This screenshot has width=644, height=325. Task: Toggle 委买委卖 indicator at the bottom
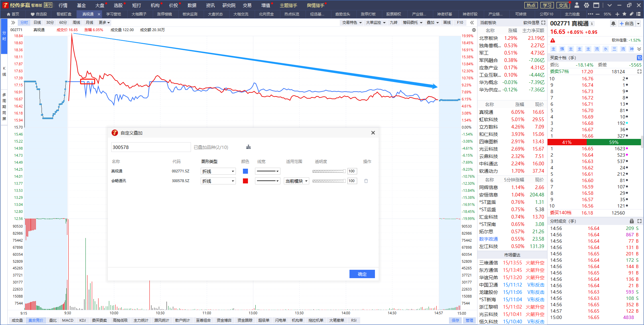click(100, 320)
